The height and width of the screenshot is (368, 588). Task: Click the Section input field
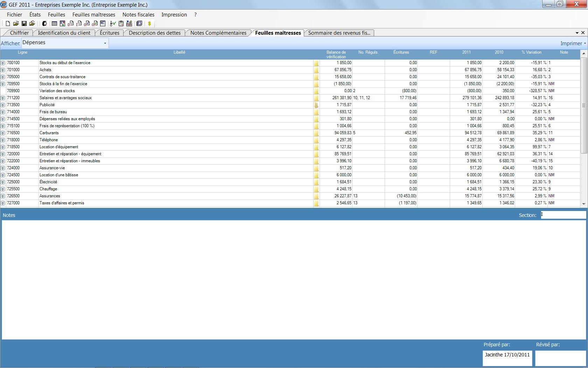[x=563, y=215]
